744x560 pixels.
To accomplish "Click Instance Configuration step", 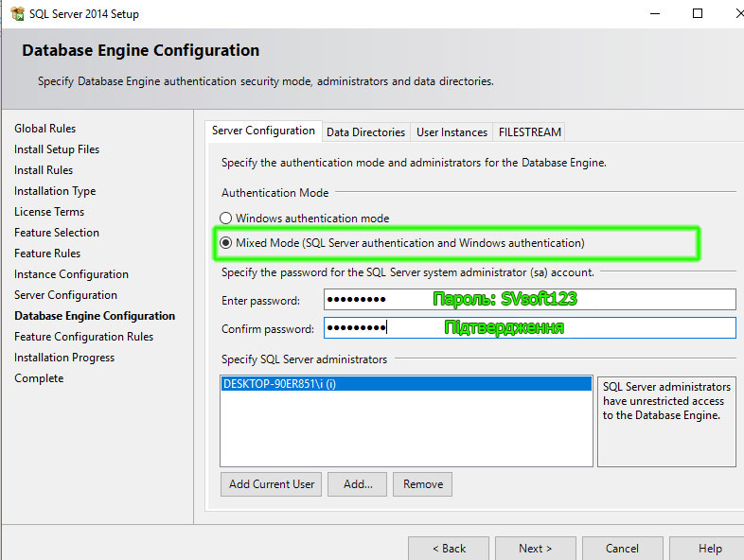I will tap(71, 274).
